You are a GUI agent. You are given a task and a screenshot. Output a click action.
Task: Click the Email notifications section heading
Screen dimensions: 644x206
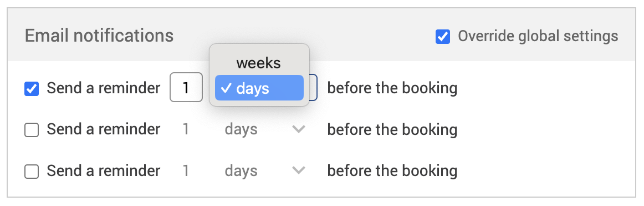click(x=99, y=36)
